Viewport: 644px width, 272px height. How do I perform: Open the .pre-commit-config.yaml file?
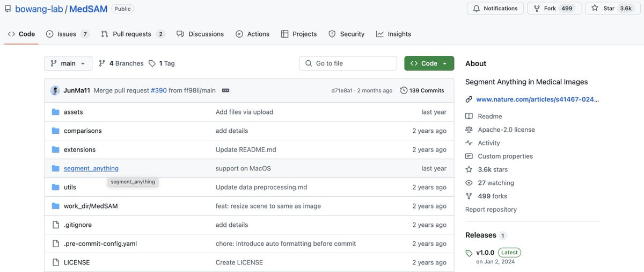(x=100, y=244)
